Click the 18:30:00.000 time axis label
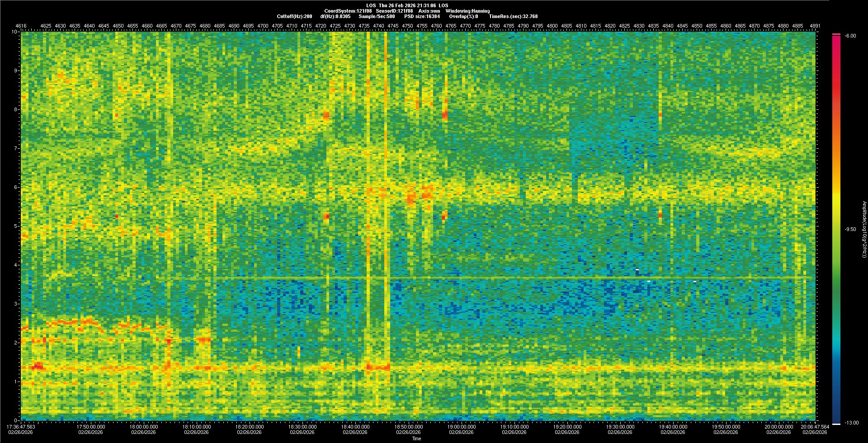 [x=302, y=426]
